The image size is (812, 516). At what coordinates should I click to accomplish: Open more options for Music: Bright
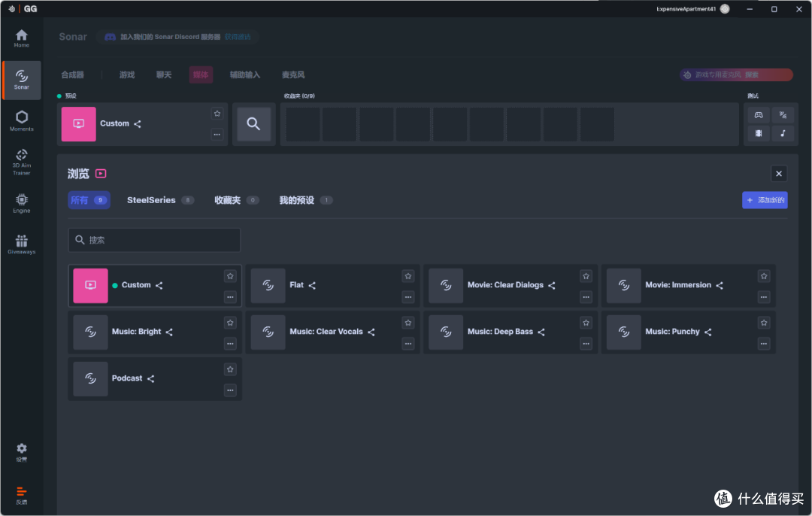tap(231, 344)
